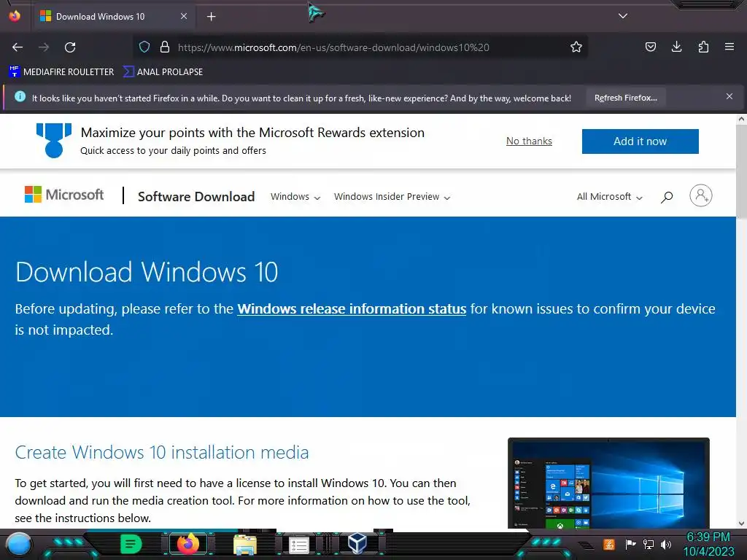Screen dimensions: 747x560
Task: Click the Firefox taskbar icon
Action: pyautogui.click(x=187, y=544)
